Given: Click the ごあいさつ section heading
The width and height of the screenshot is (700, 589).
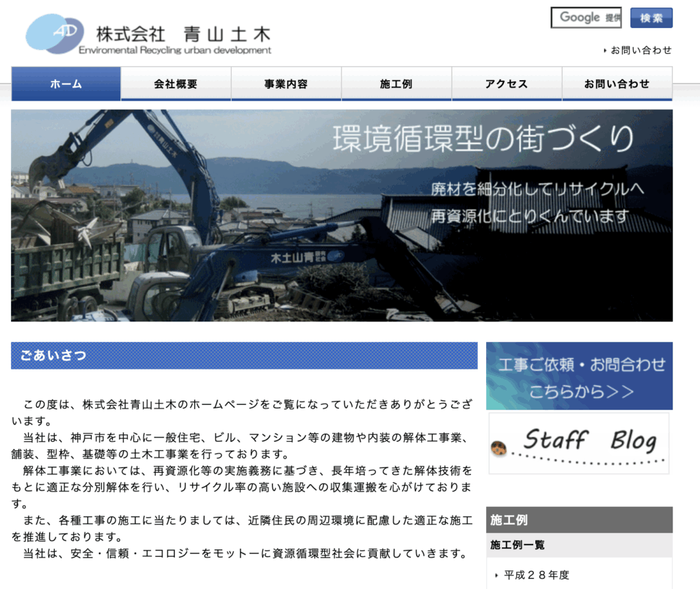Looking at the screenshot, I should click(244, 356).
